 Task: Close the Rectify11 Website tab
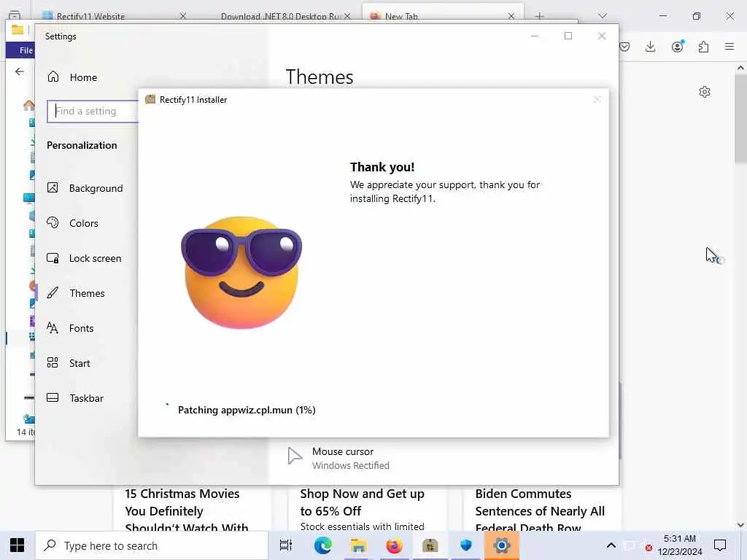pos(183,16)
